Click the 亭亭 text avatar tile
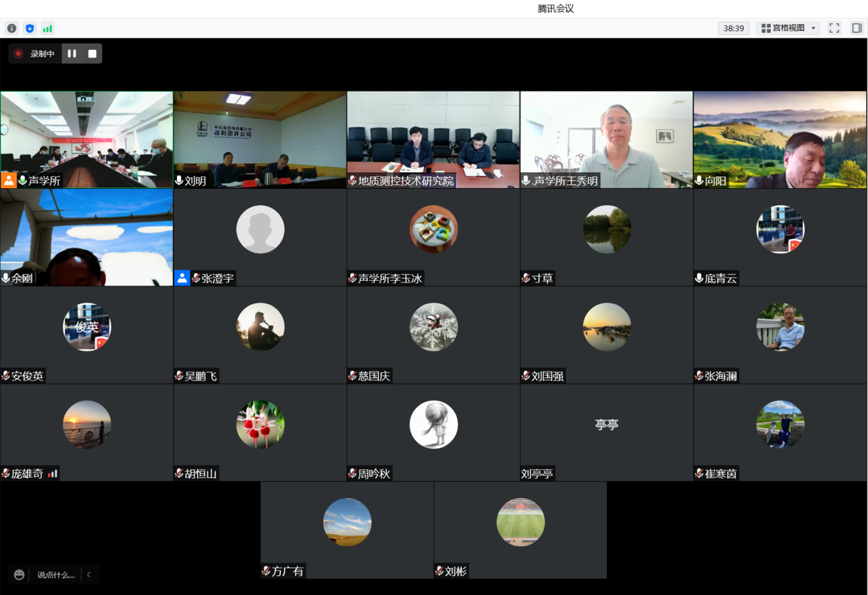The width and height of the screenshot is (868, 595). click(x=606, y=425)
